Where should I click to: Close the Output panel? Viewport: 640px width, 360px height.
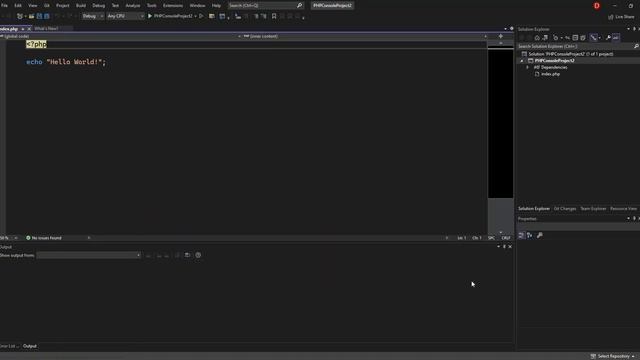point(510,247)
